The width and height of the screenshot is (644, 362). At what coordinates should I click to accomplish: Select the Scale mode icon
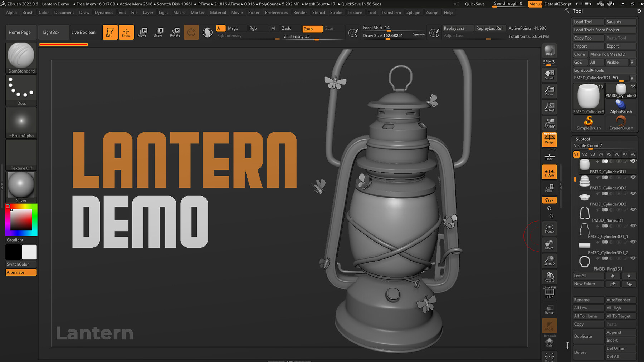point(158,32)
